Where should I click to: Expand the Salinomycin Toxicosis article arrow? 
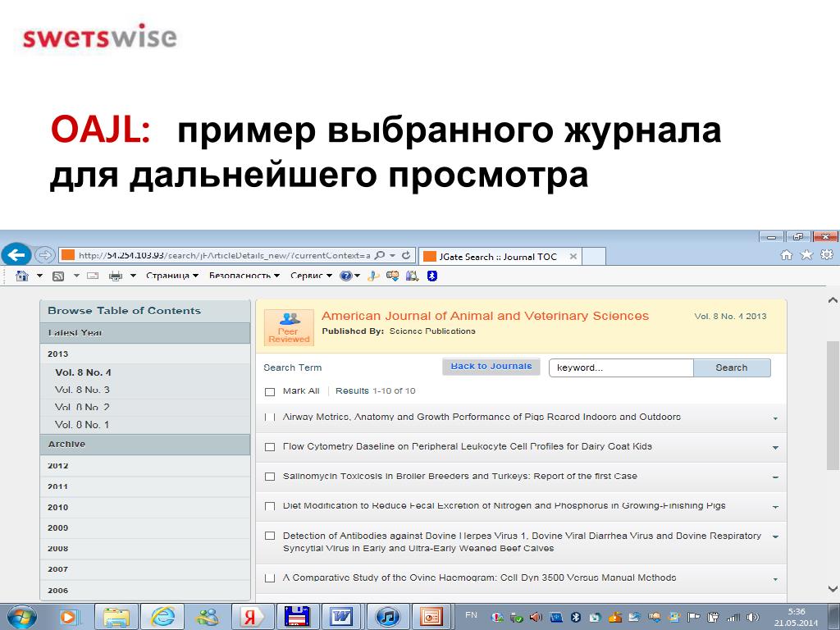pyautogui.click(x=775, y=477)
